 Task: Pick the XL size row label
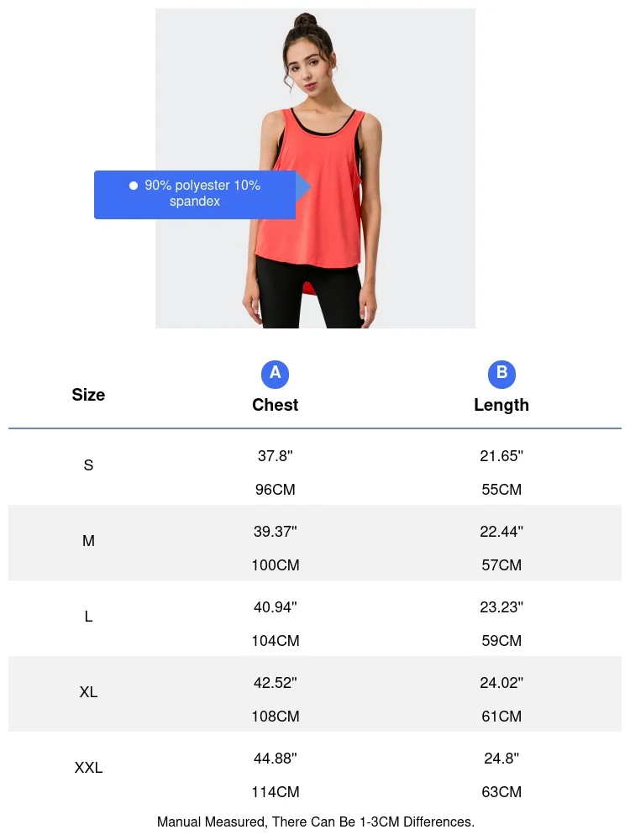click(x=88, y=692)
